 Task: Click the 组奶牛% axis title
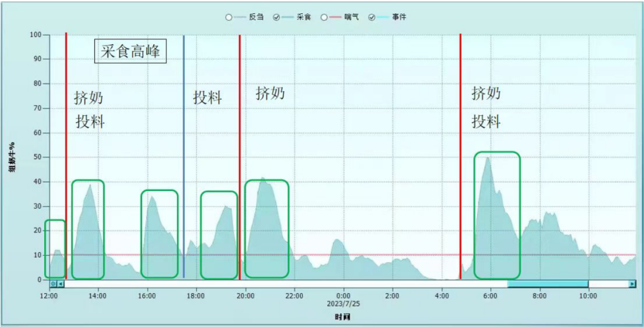pos(13,158)
